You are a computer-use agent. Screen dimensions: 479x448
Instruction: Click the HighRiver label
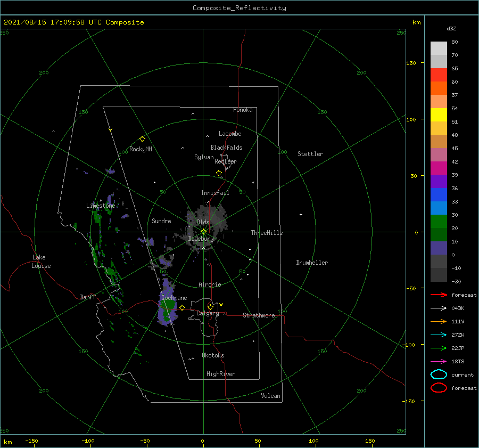[221, 374]
